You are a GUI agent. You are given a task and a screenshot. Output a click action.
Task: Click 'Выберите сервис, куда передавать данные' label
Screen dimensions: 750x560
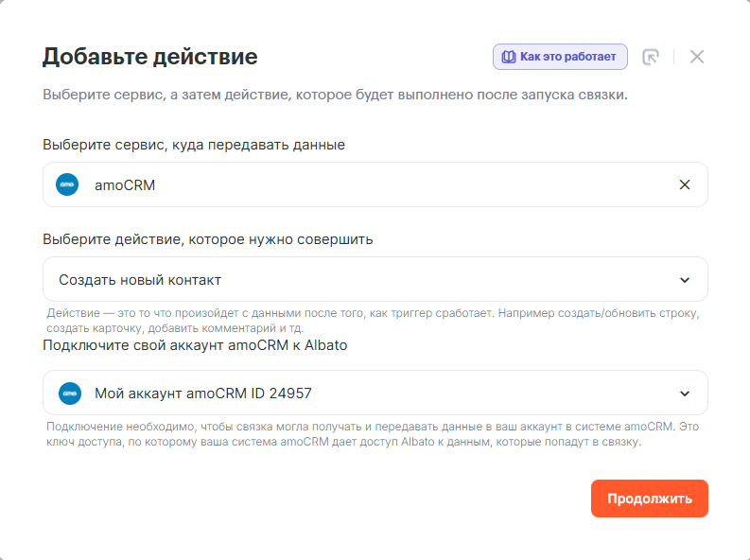pos(194,145)
